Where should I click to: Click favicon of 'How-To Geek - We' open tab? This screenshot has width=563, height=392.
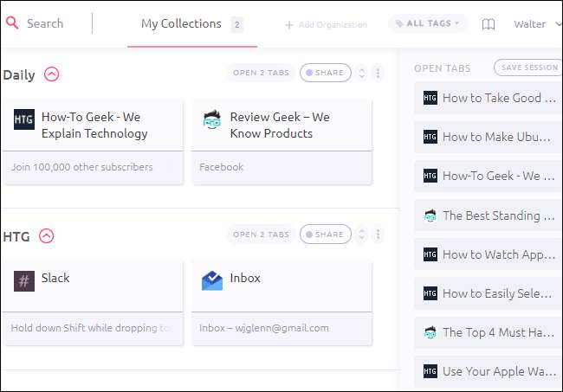[x=430, y=176]
